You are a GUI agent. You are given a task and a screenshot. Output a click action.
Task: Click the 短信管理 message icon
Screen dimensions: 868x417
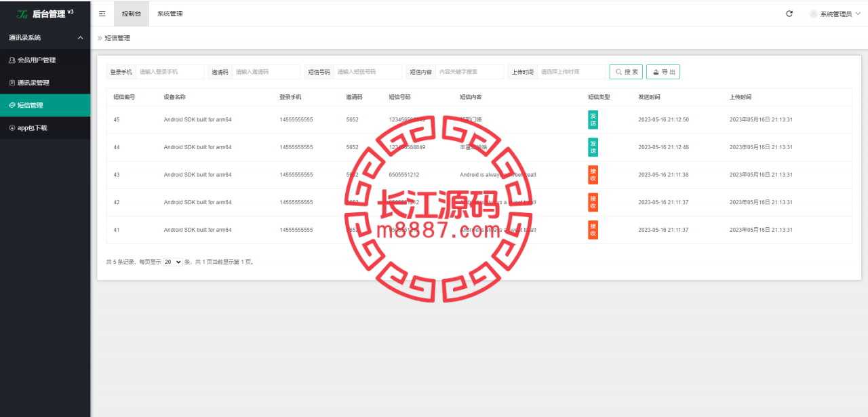pyautogui.click(x=12, y=105)
